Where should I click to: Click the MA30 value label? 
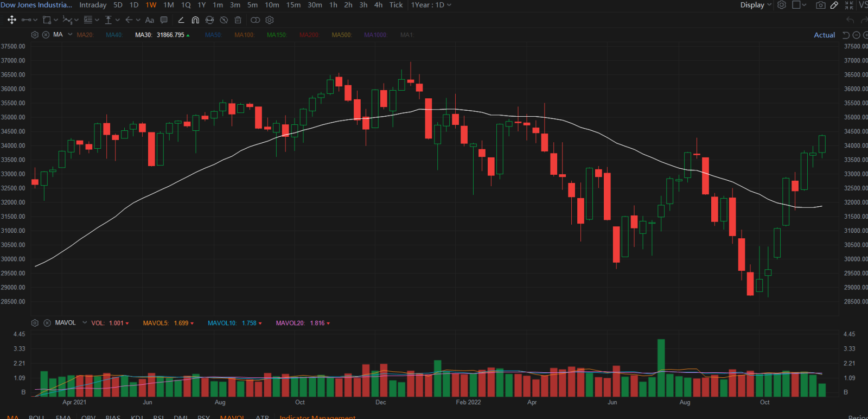click(162, 35)
